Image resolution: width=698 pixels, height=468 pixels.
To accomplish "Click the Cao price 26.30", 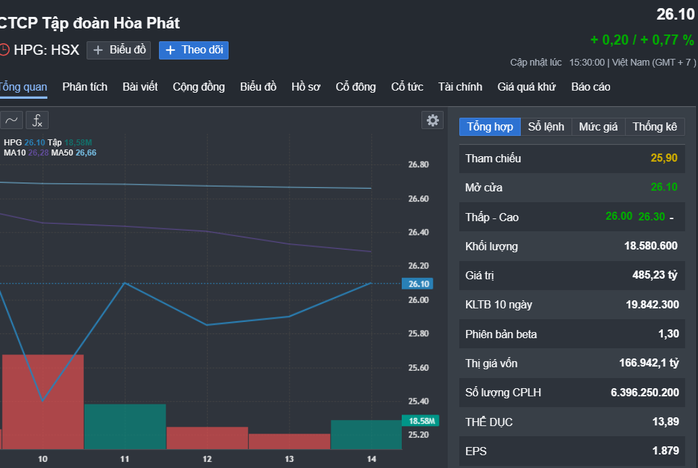I will 651,217.
